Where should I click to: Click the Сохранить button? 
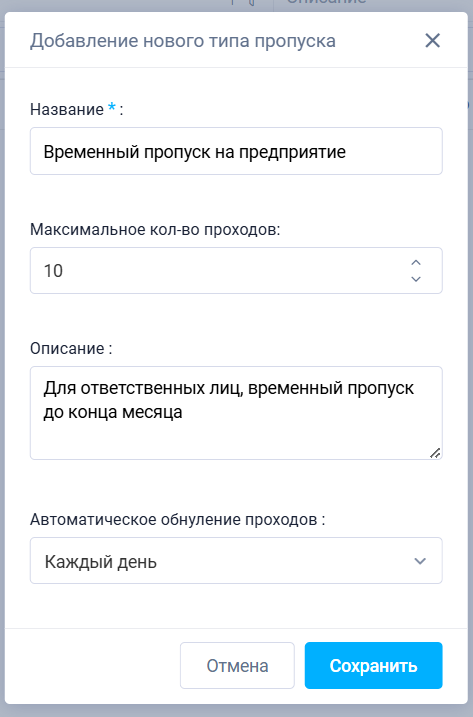[x=373, y=665]
